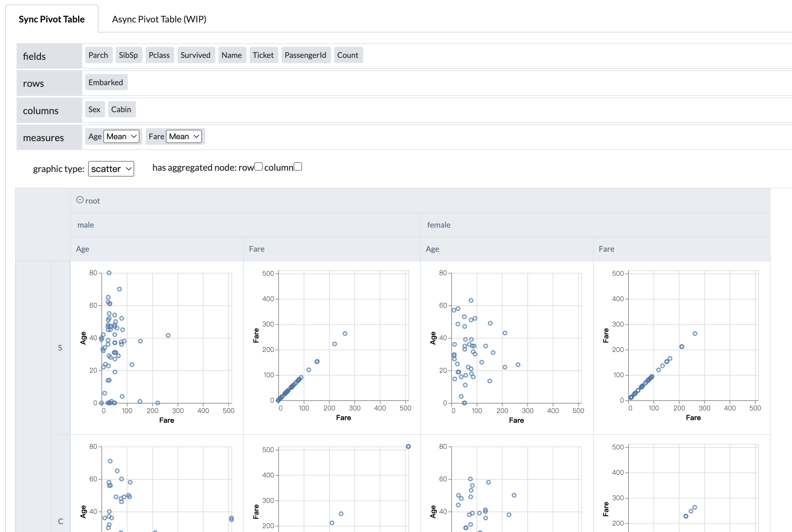
Task: Toggle the row aggregated node checkbox
Action: point(258,166)
